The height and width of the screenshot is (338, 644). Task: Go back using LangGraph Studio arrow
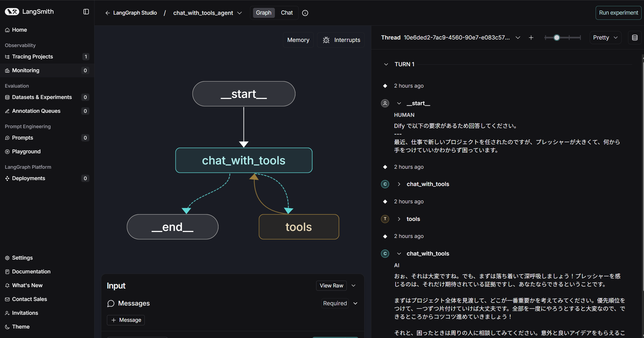point(107,13)
